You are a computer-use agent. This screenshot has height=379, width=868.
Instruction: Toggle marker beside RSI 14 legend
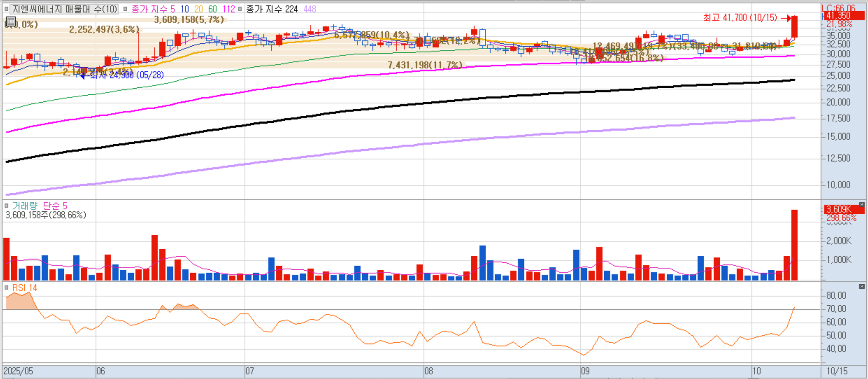point(7,288)
